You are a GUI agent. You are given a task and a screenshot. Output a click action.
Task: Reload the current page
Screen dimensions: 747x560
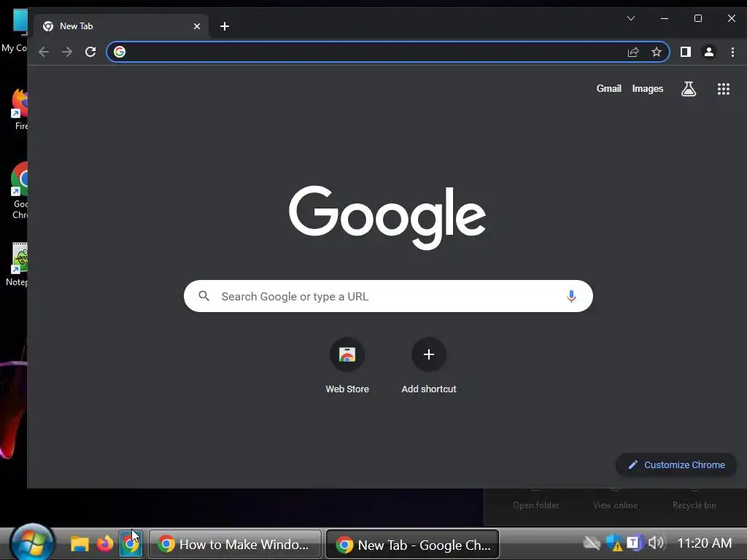click(x=90, y=52)
